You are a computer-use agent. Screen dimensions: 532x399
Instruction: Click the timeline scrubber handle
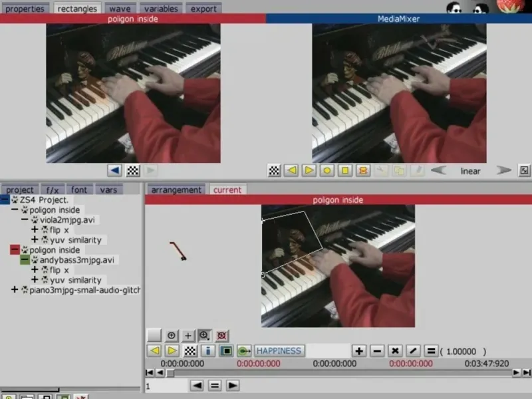170,373
